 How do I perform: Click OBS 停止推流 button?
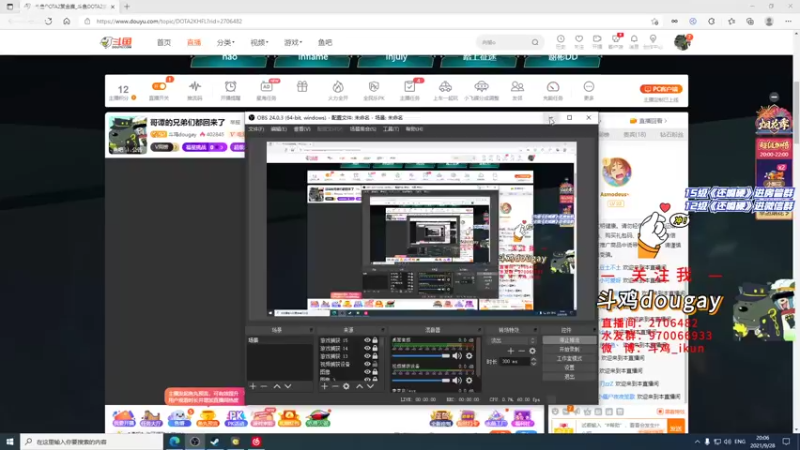[569, 340]
